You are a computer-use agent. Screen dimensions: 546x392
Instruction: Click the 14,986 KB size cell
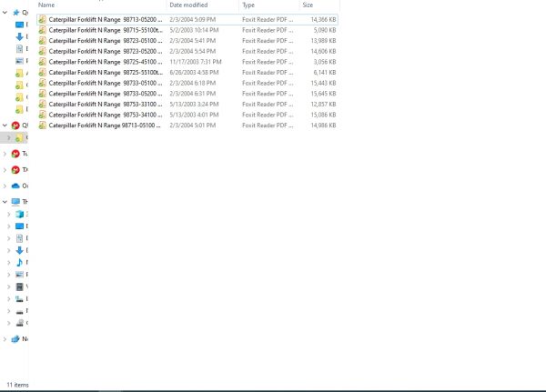323,125
